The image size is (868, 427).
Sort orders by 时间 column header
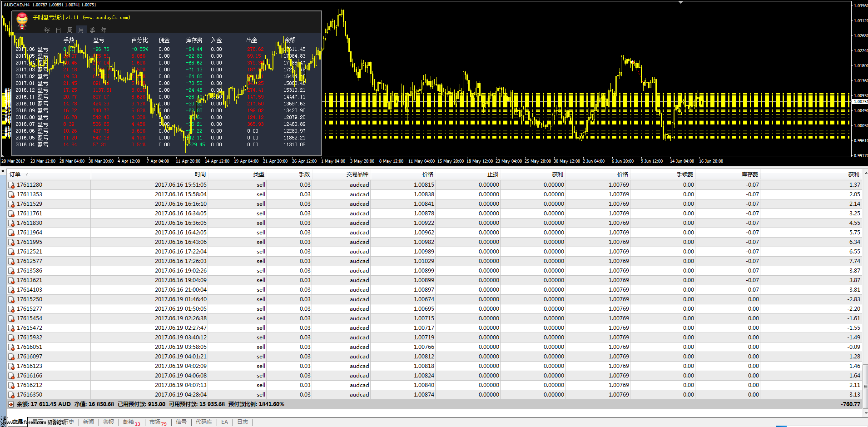(x=149, y=174)
